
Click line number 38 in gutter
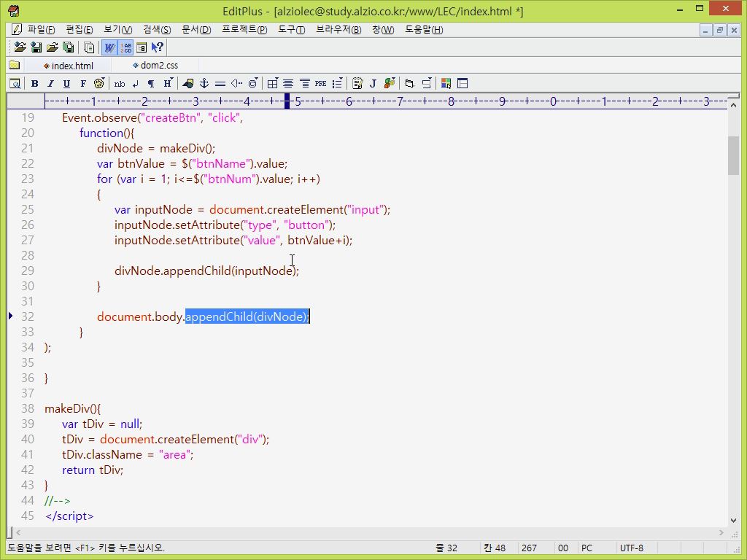tap(28, 408)
